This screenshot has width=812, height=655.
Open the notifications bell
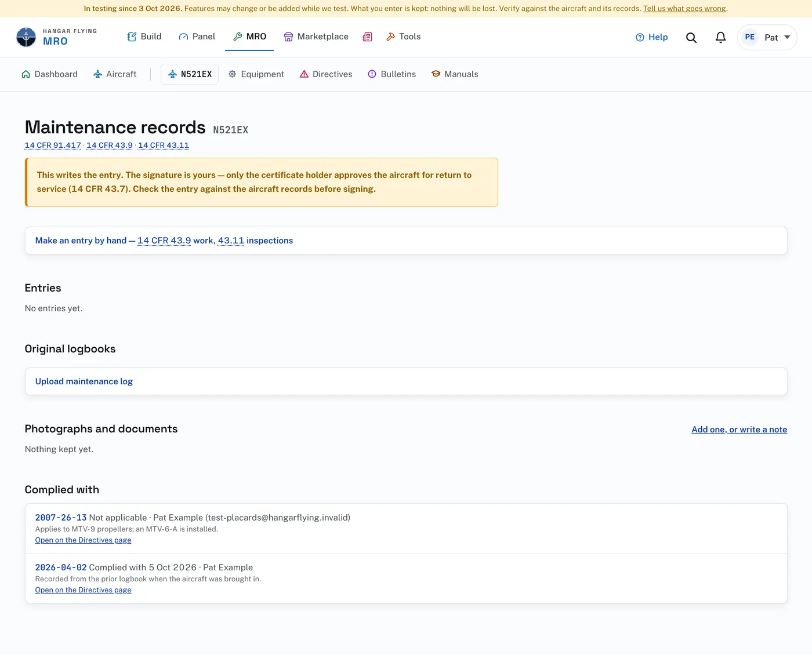point(721,37)
